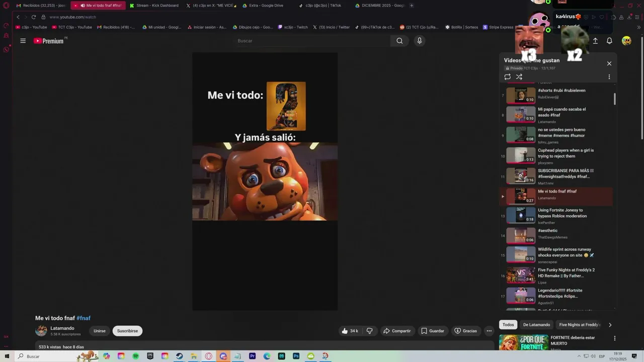Open options for FORTNITE debería estar MUERTO
This screenshot has height=362, width=644.
614,338
